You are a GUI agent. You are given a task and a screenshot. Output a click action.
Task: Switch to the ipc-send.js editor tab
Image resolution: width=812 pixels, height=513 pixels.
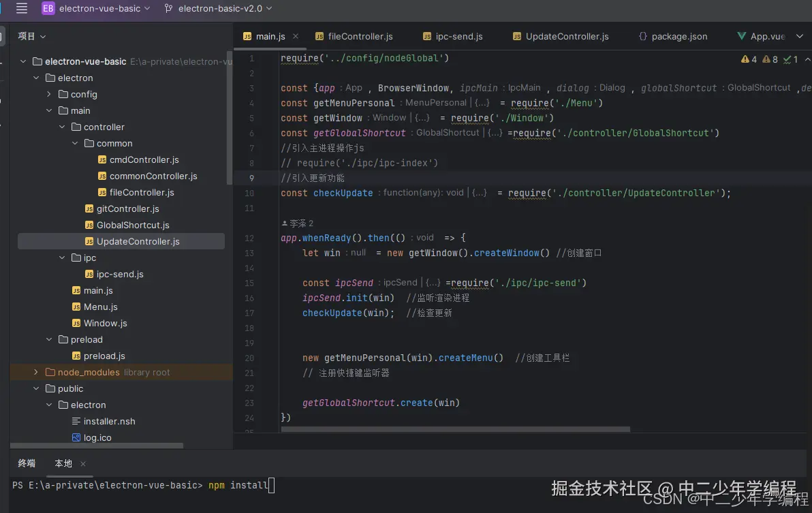click(459, 36)
